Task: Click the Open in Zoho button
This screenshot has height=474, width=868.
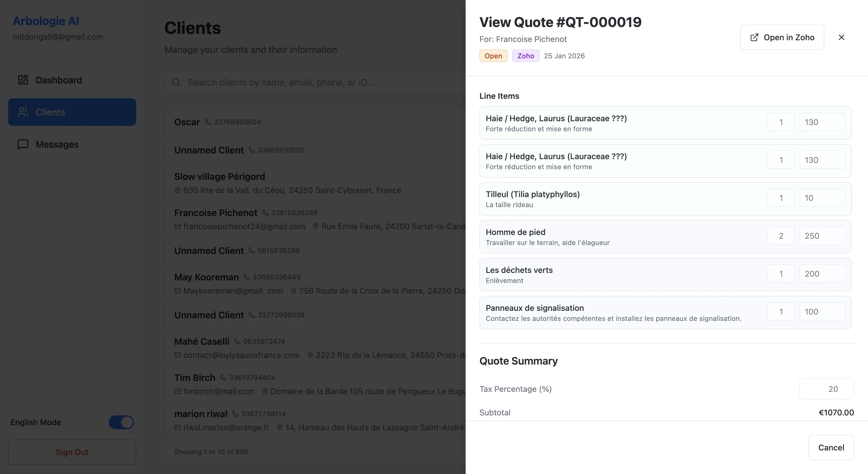Action: coord(782,37)
